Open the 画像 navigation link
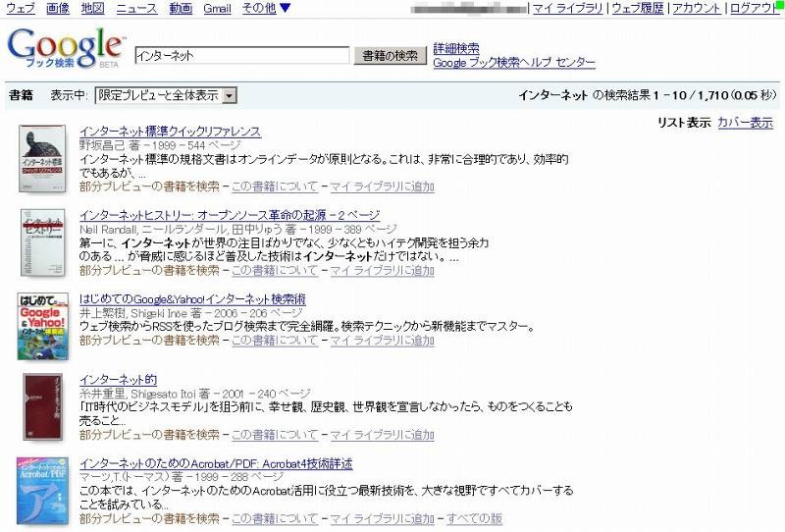Screen dimensions: 785x532 (58, 8)
